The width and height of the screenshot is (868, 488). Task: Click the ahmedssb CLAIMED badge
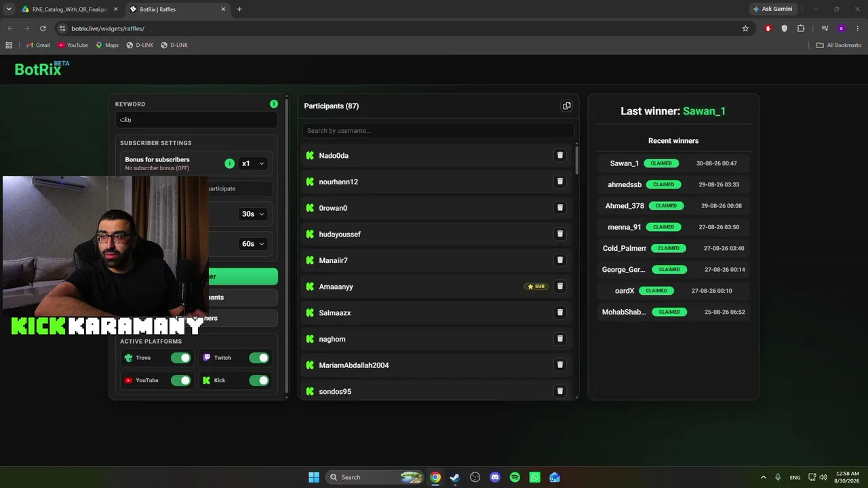664,184
